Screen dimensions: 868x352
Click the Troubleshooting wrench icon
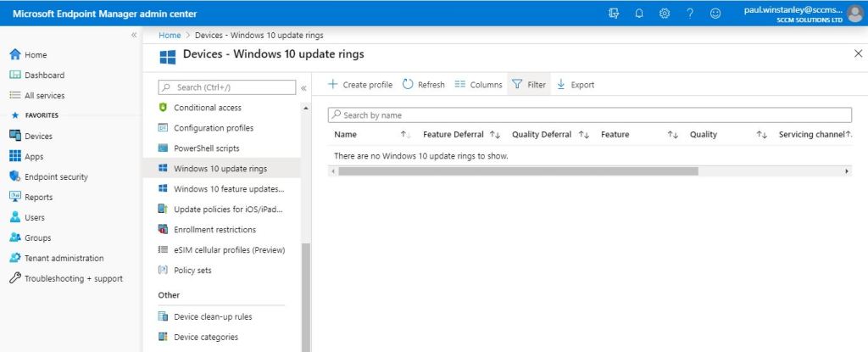15,278
